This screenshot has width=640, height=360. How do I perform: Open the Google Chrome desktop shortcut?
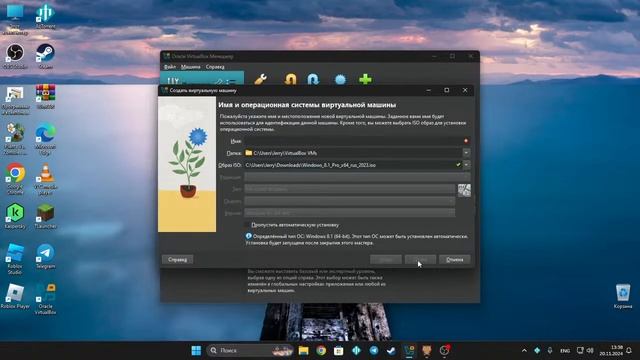[15, 179]
